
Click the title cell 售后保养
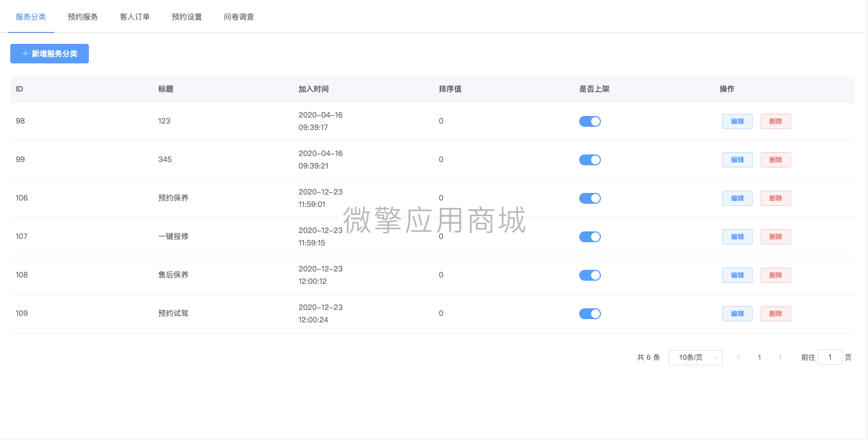pos(173,275)
